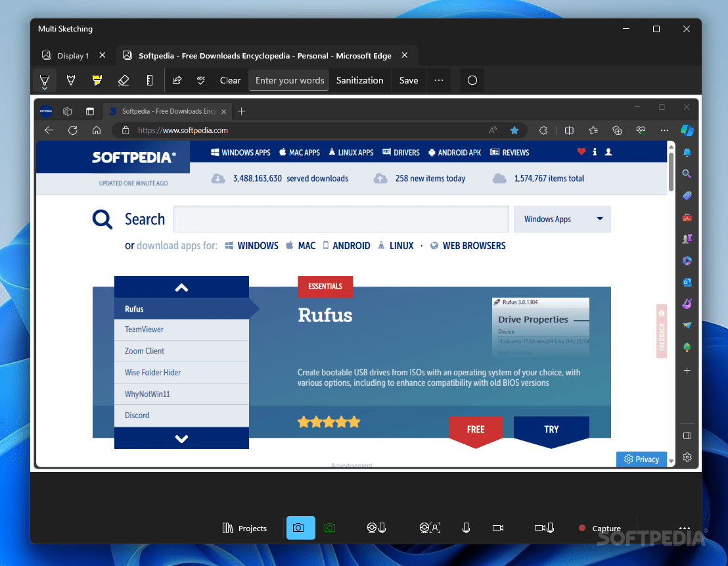Click Edge back arrow in captured browser
The width and height of the screenshot is (728, 566).
[x=49, y=130]
